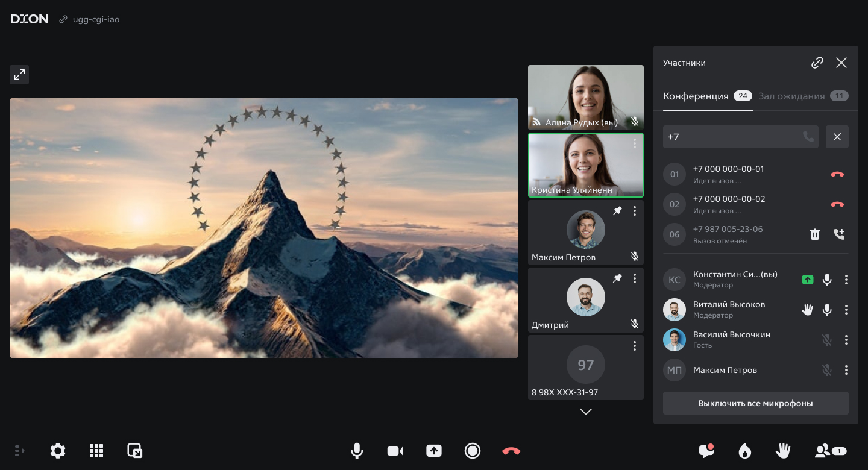Open menu on Максим Петров video tile
The width and height of the screenshot is (868, 470).
(x=634, y=211)
